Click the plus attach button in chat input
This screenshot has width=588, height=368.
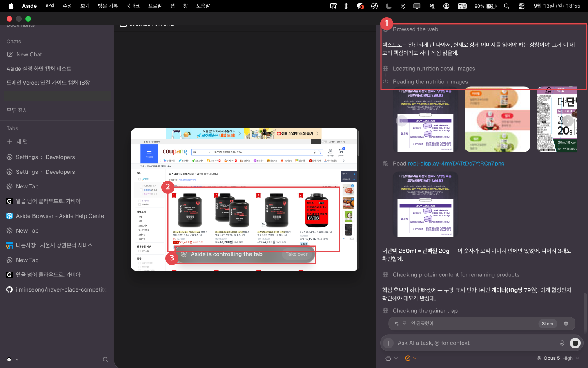point(388,343)
